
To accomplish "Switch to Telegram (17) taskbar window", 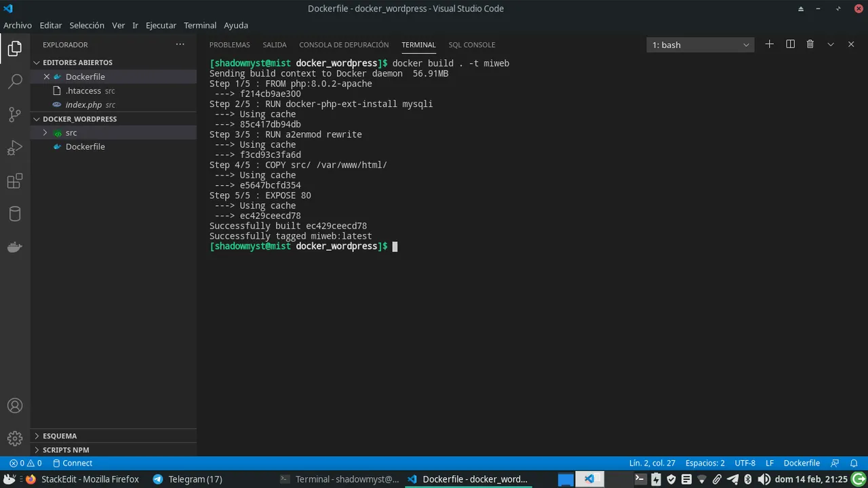I will coord(188,479).
